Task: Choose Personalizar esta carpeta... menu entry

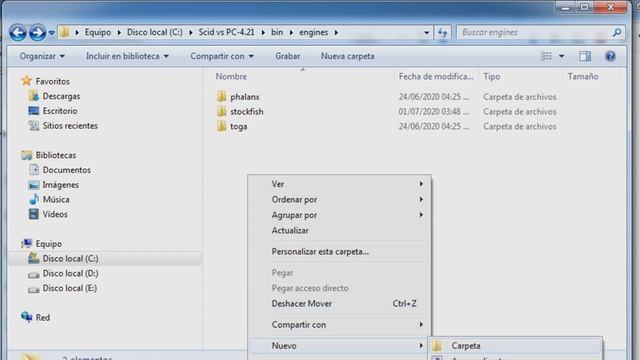Action: tap(339, 252)
